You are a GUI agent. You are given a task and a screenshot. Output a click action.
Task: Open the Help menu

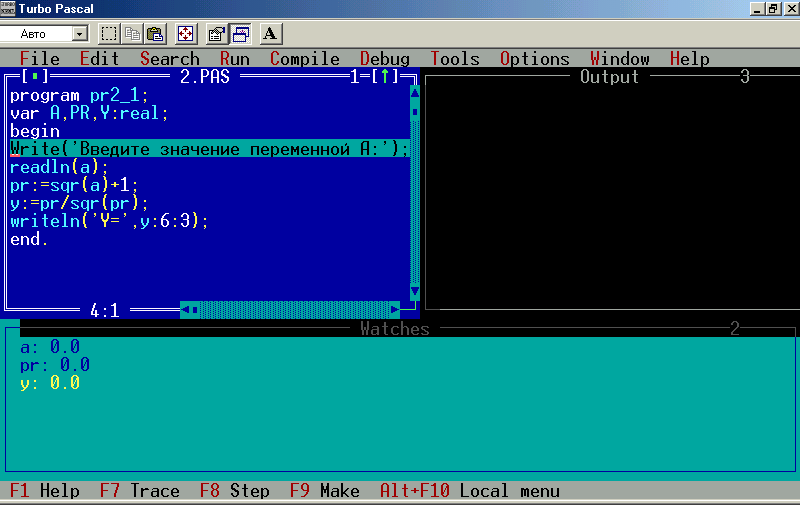(x=689, y=59)
